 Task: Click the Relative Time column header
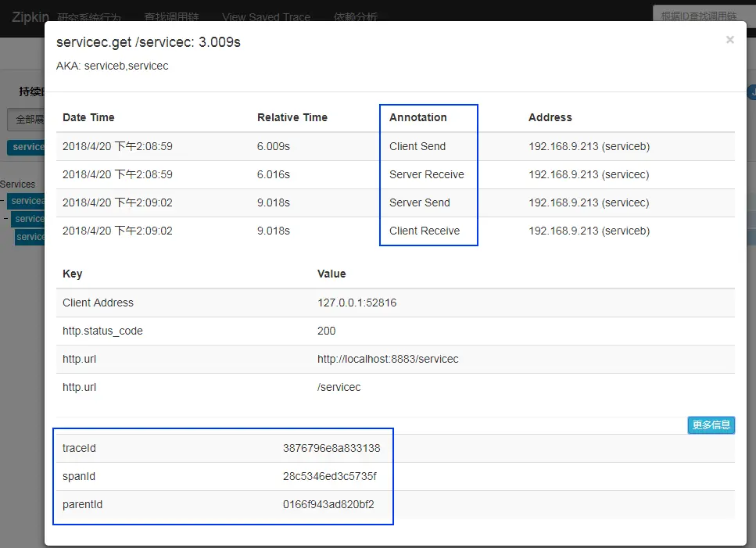292,117
